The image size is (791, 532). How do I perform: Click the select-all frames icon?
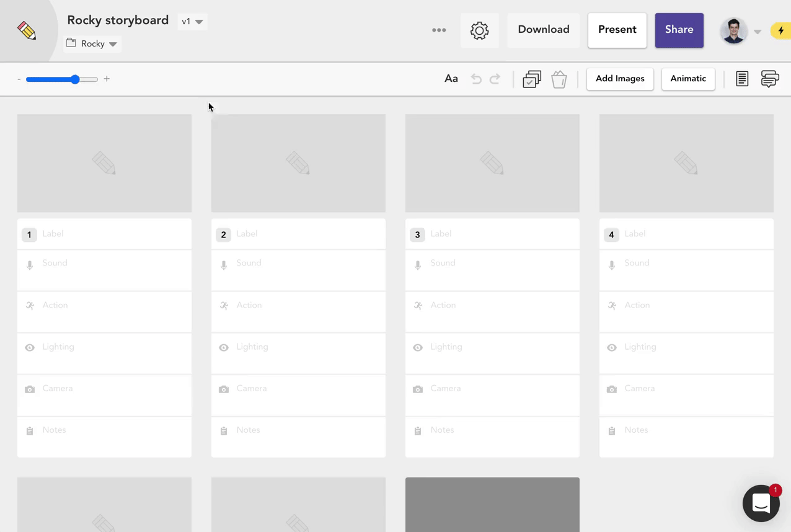(x=532, y=79)
